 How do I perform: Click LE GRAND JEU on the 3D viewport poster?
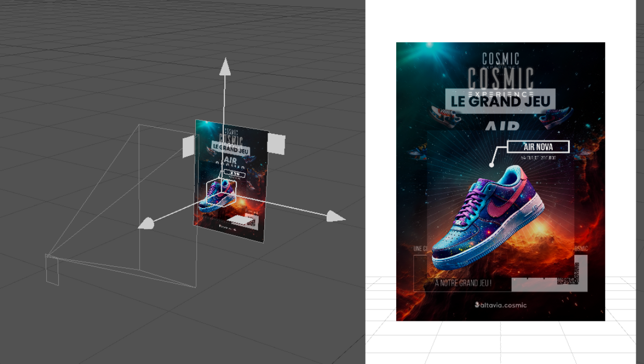231,149
